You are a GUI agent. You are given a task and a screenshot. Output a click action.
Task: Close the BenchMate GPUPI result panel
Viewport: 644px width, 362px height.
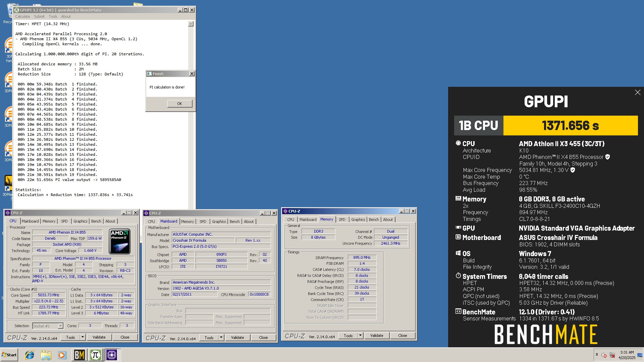638,93
